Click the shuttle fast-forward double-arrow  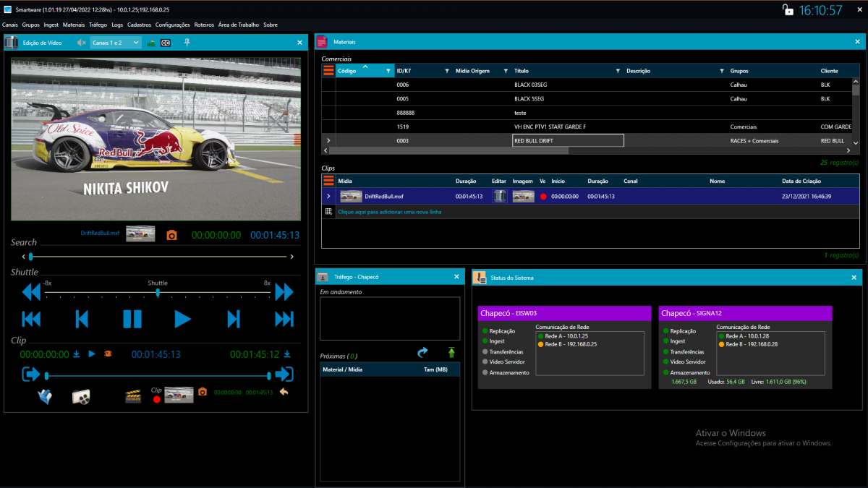[284, 292]
